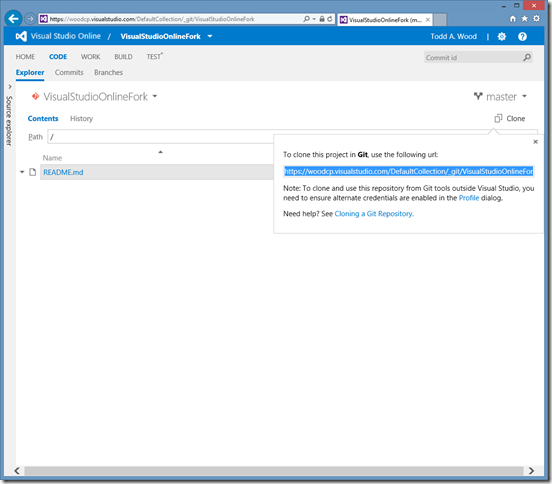Open VisualStudioOnlineFork project dropdown in header

tap(210, 36)
